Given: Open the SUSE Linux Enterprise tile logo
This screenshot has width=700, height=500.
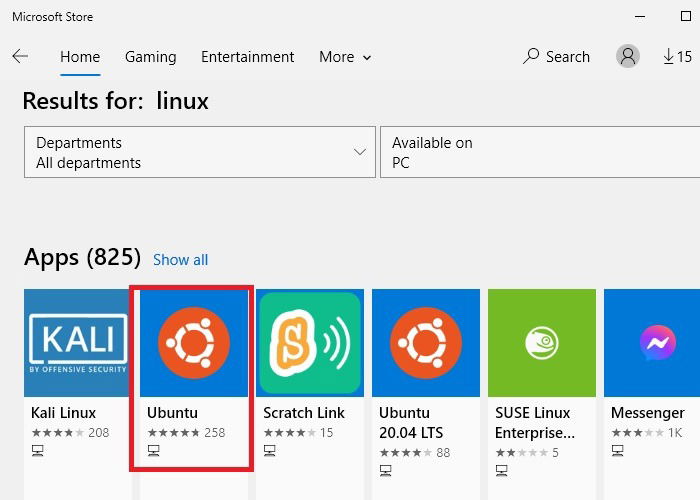Looking at the screenshot, I should (x=542, y=343).
